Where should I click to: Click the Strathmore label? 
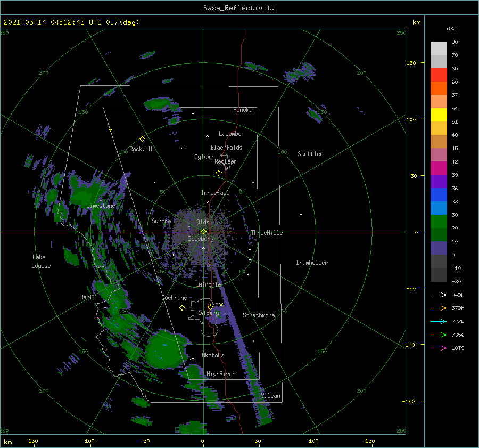point(259,315)
